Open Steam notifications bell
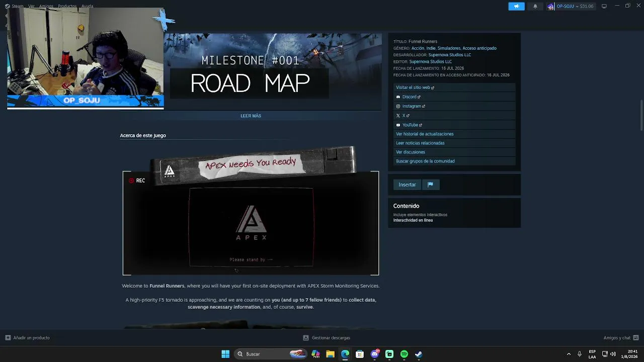The image size is (644, 362). click(x=535, y=6)
